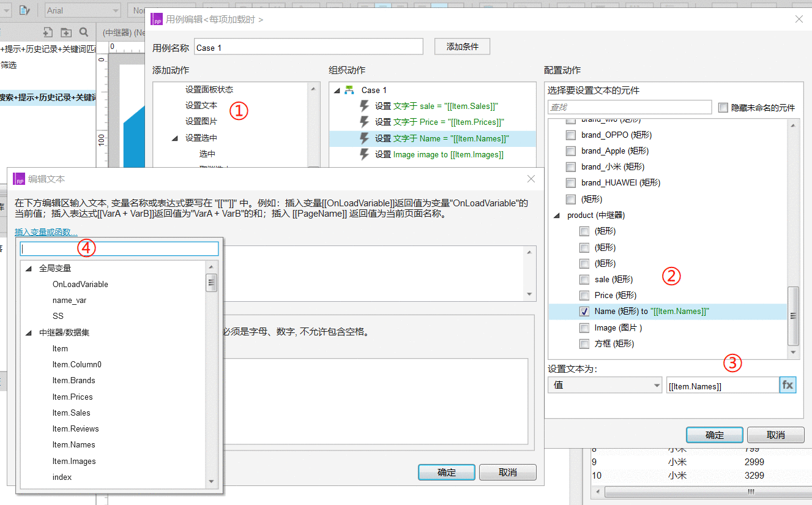Choose Item.Names from the variable list
Screen dimensions: 812x505
(x=74, y=444)
